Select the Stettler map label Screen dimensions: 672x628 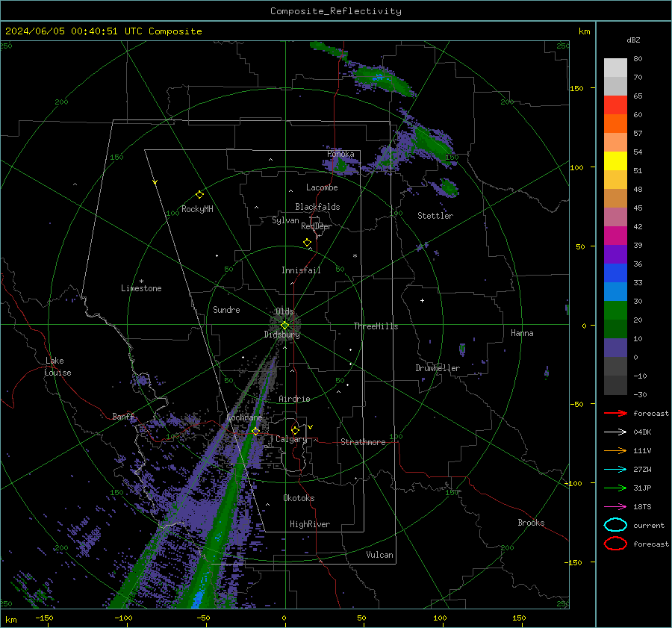[x=435, y=216]
